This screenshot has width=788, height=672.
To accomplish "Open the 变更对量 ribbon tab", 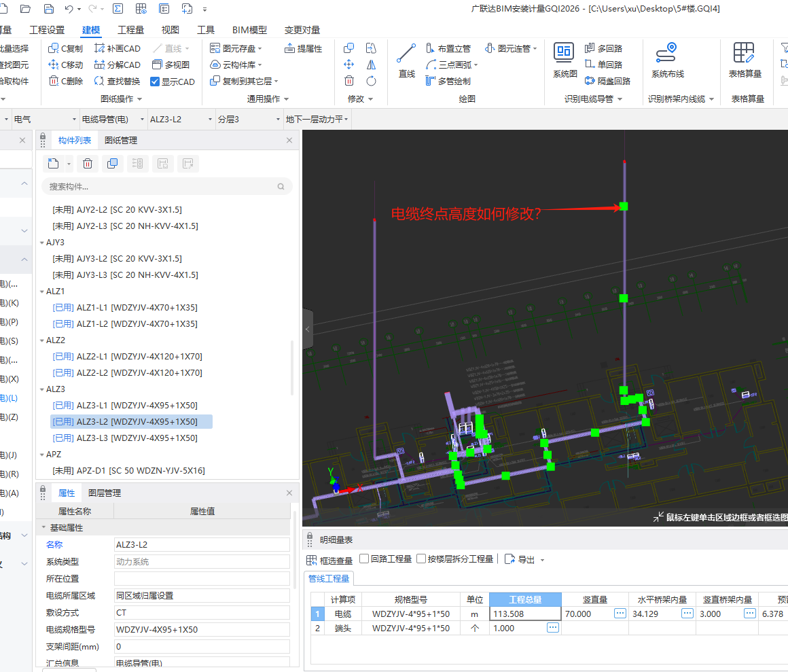I will tap(302, 30).
